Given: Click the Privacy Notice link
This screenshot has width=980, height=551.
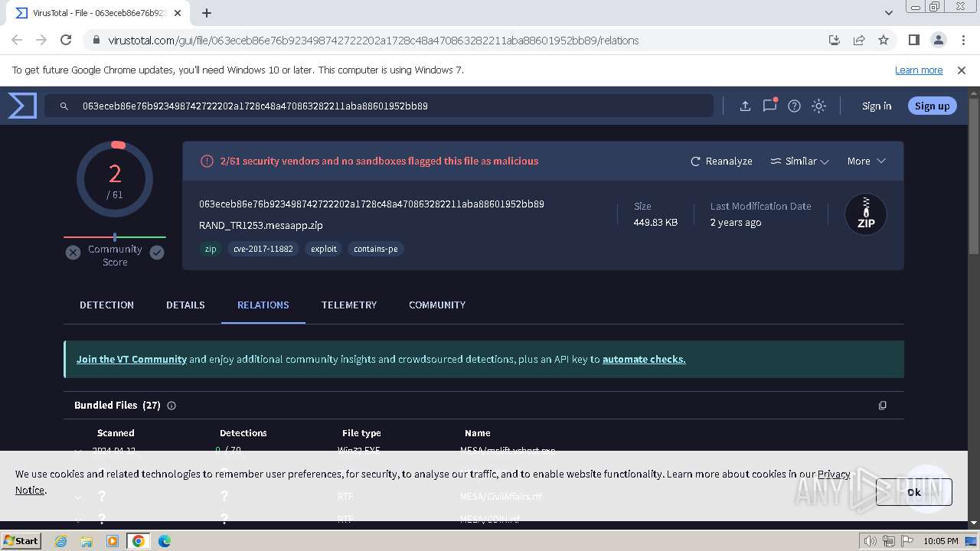Looking at the screenshot, I should coord(834,474).
